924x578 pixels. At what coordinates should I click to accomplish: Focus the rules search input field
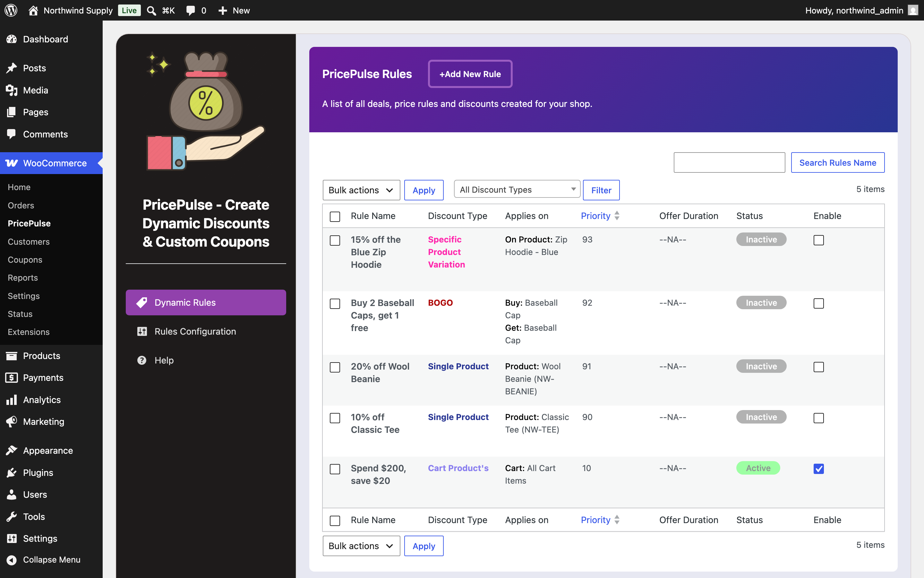point(729,162)
